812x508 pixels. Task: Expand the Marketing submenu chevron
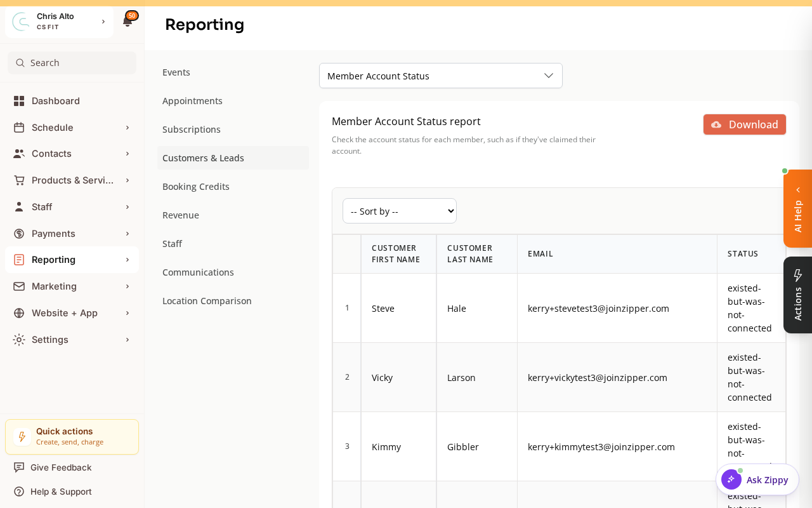(128, 286)
